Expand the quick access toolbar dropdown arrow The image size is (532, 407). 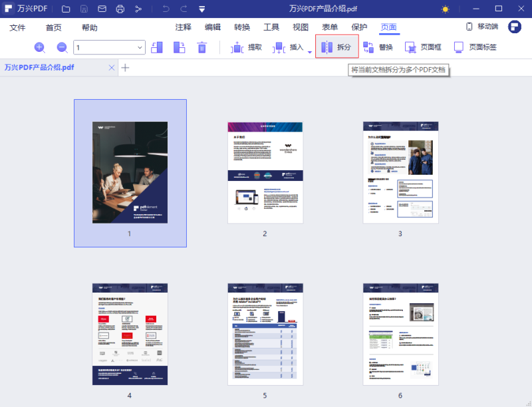tap(201, 9)
